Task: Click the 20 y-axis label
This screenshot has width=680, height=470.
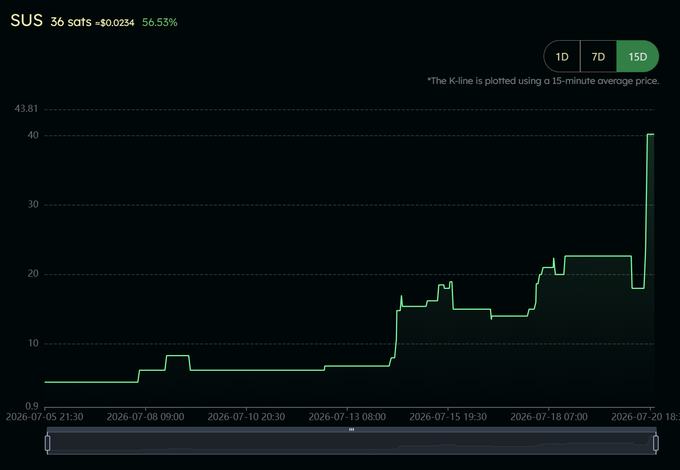Action: [x=33, y=274]
